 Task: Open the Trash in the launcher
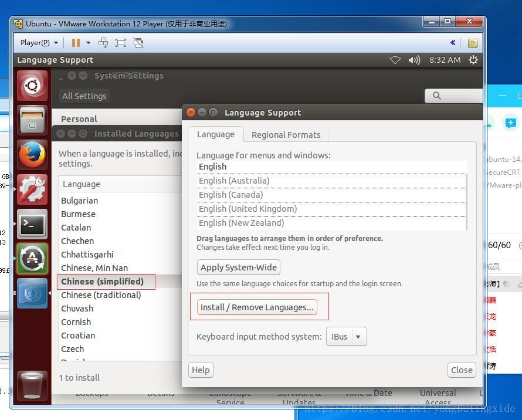[32, 386]
